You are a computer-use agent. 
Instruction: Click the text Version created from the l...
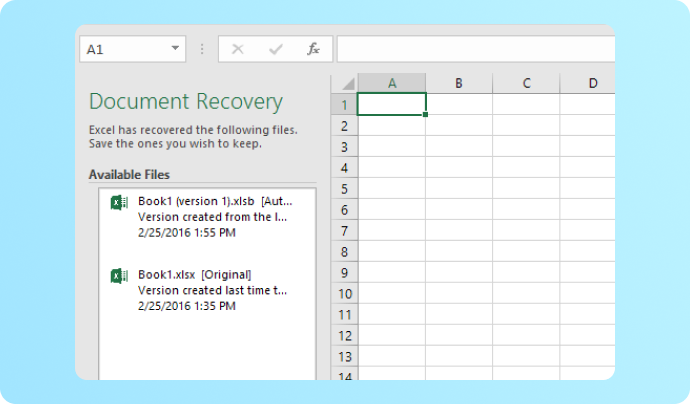[212, 217]
